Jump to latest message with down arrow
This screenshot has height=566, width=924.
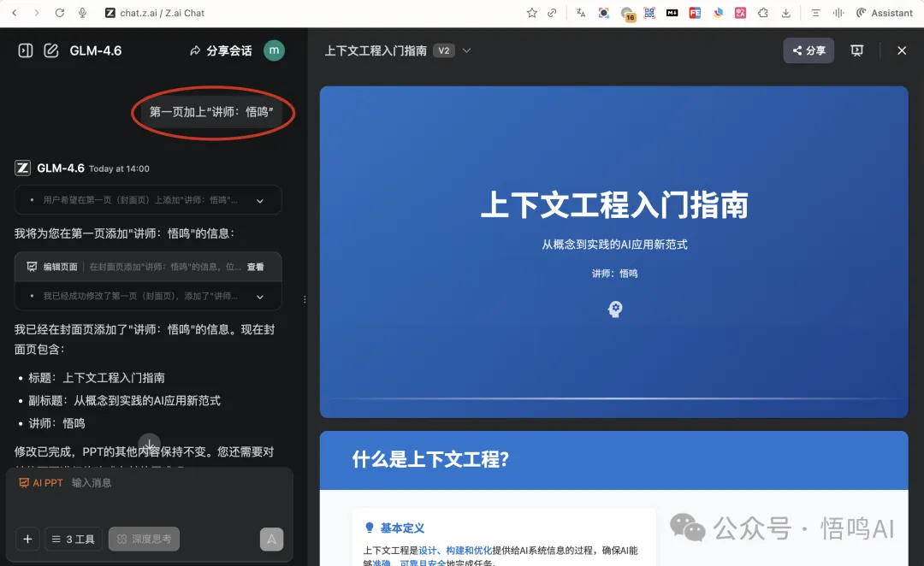tap(150, 445)
